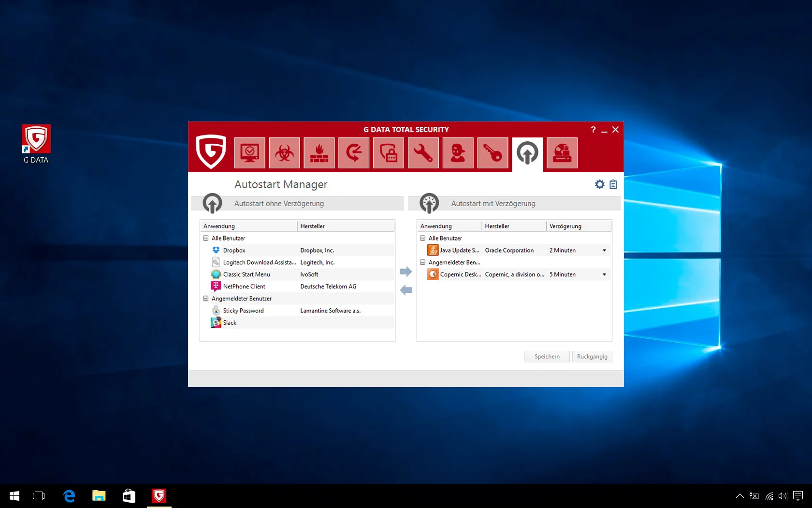The image size is (812, 508).
Task: Select the 2 Minuten delay value
Action: 563,250
